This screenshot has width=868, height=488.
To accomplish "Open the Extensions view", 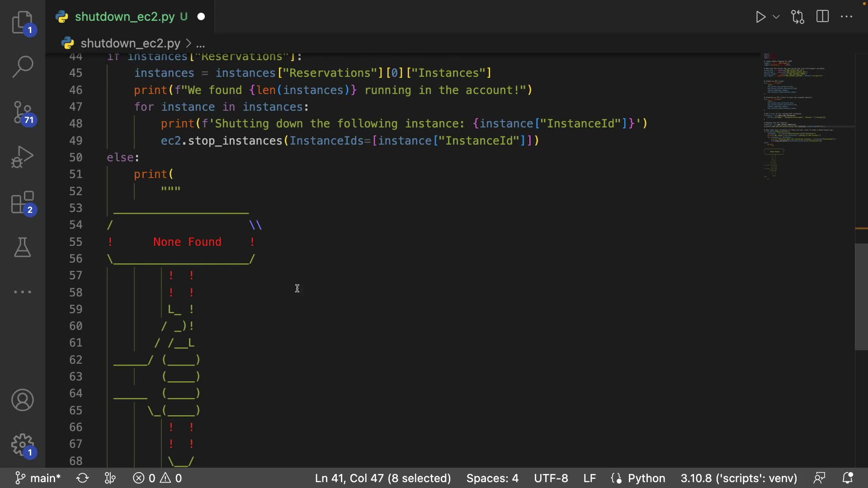I will [22, 202].
